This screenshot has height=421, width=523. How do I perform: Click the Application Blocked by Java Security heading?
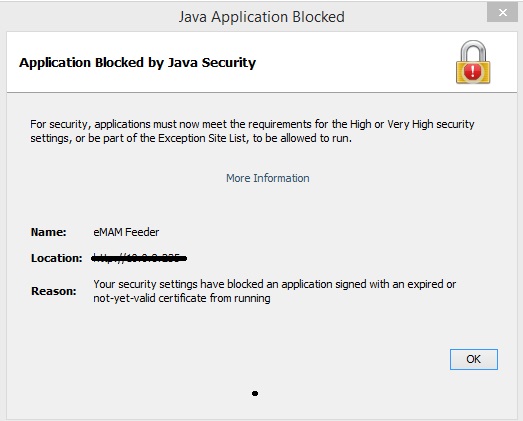click(x=137, y=63)
